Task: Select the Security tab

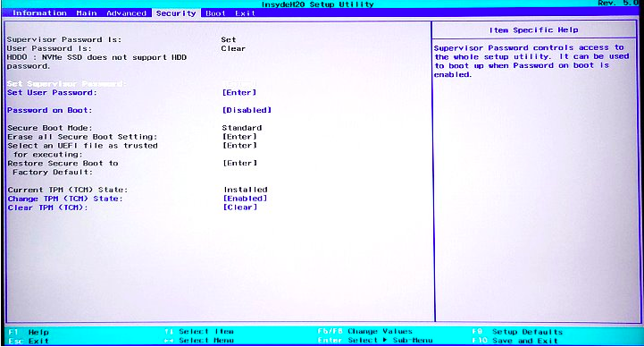Action: pos(176,13)
